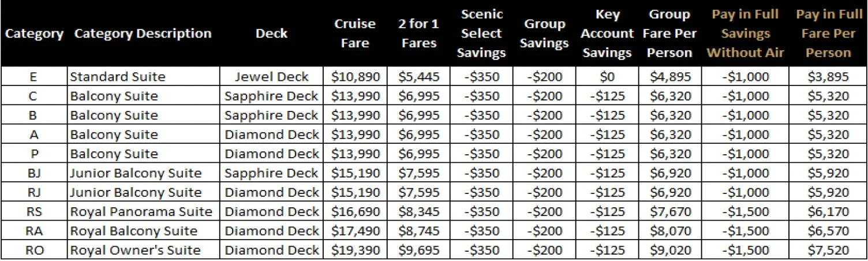Viewport: 868px width, 261px height.
Task: Click the Jewel Deck cell
Action: 271,76
